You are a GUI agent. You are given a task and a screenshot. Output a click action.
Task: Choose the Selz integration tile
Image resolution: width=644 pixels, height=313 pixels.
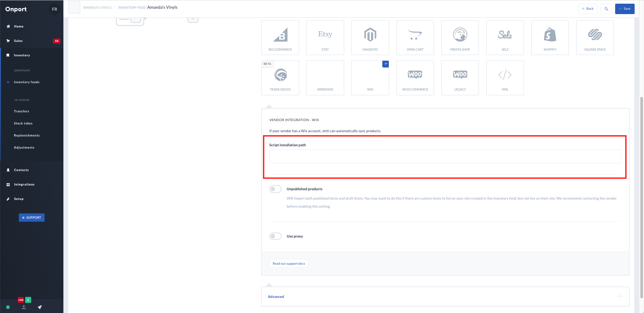coord(505,38)
